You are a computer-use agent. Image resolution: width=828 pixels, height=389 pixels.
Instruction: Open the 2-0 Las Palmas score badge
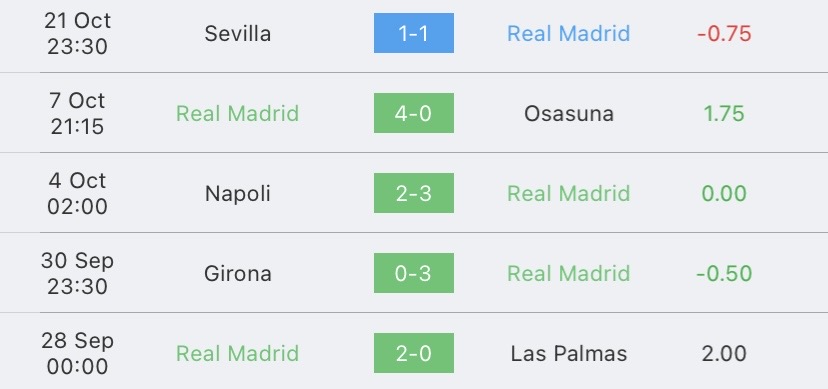coord(413,353)
